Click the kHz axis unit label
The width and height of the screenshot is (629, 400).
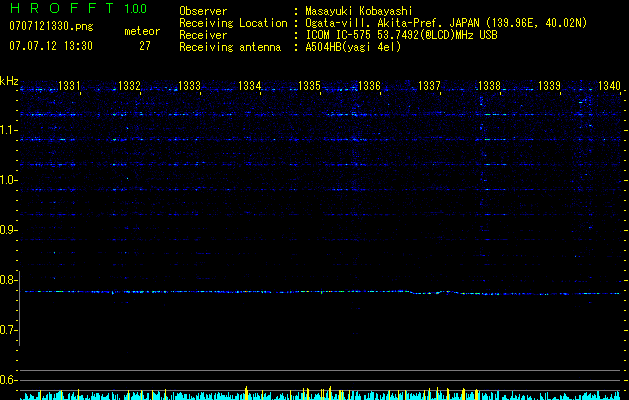pos(9,81)
